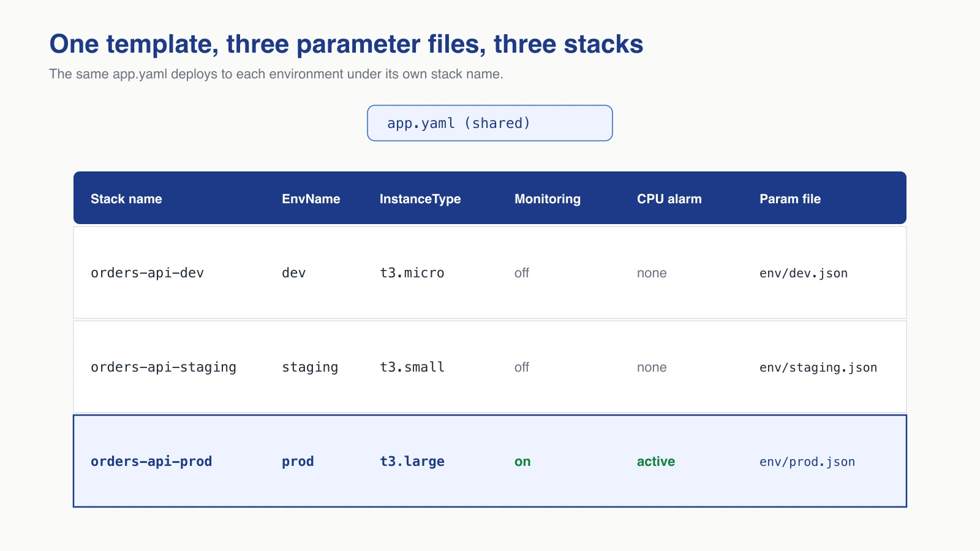Click Monitoring off in orders-api-dev row
The height and width of the screenshot is (551, 980).
pos(522,273)
